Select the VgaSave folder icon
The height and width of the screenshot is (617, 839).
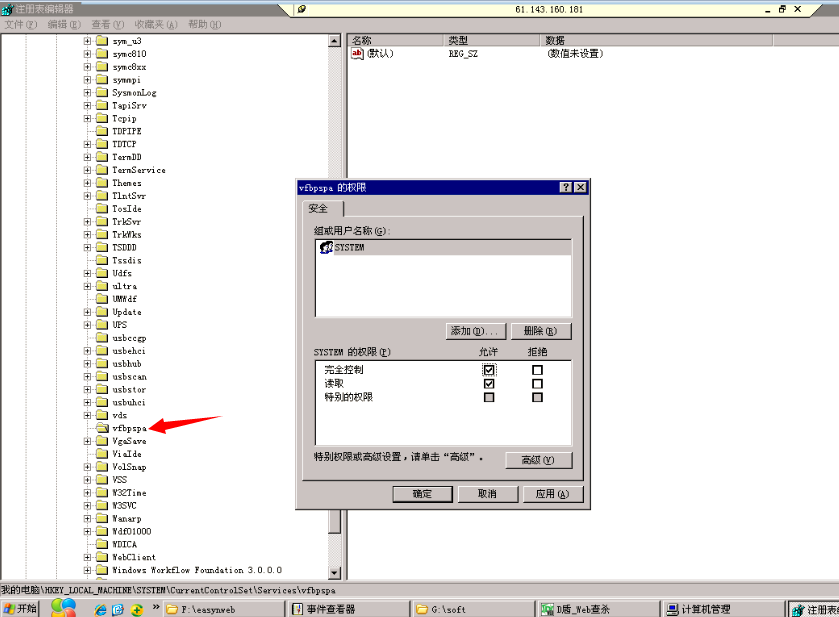pos(102,441)
